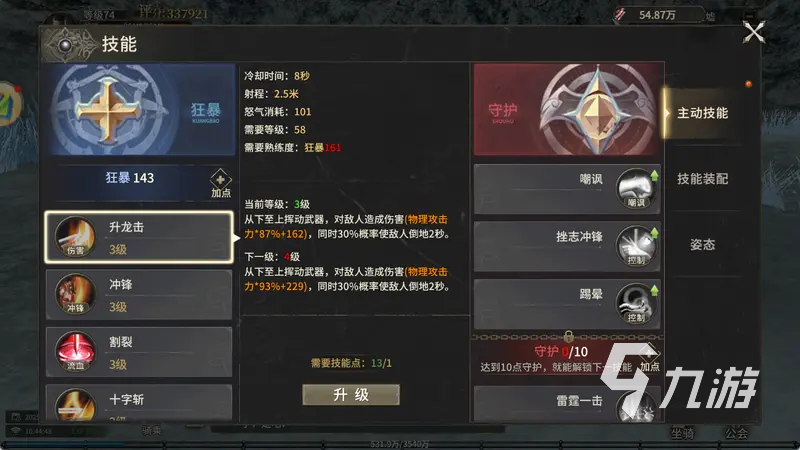The width and height of the screenshot is (800, 450).
Task: Select the 守护 guardian tree banner
Action: tap(568, 109)
